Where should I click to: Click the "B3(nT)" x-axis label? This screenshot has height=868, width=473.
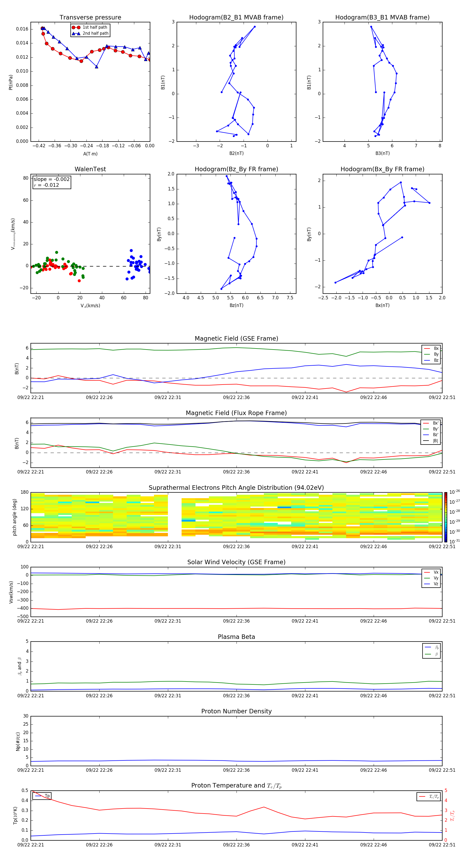tap(382, 153)
